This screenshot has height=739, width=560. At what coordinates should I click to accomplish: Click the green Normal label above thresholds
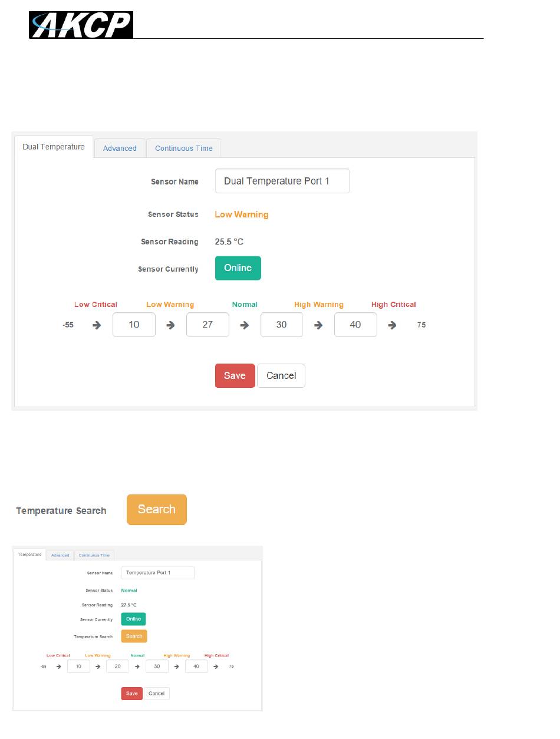(x=245, y=305)
